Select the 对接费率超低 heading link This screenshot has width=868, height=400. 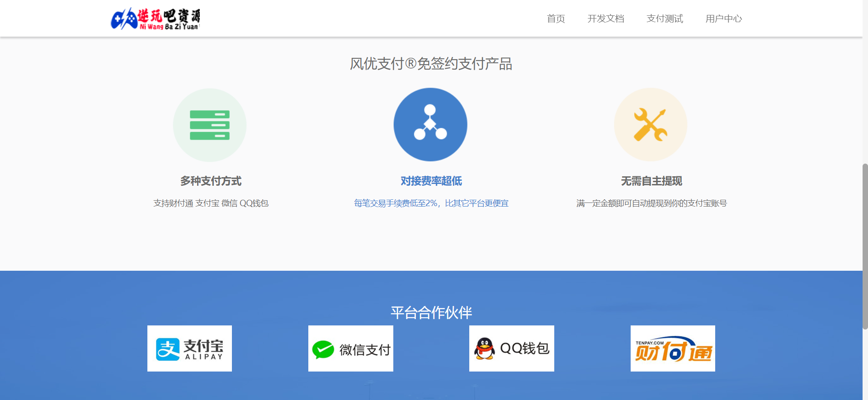[431, 181]
